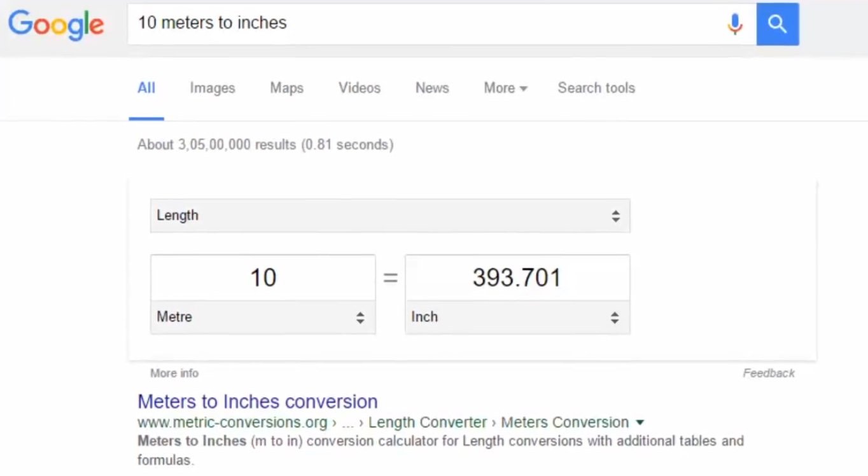Open the Inch unit dropdown
The image size is (868, 476).
click(x=517, y=317)
